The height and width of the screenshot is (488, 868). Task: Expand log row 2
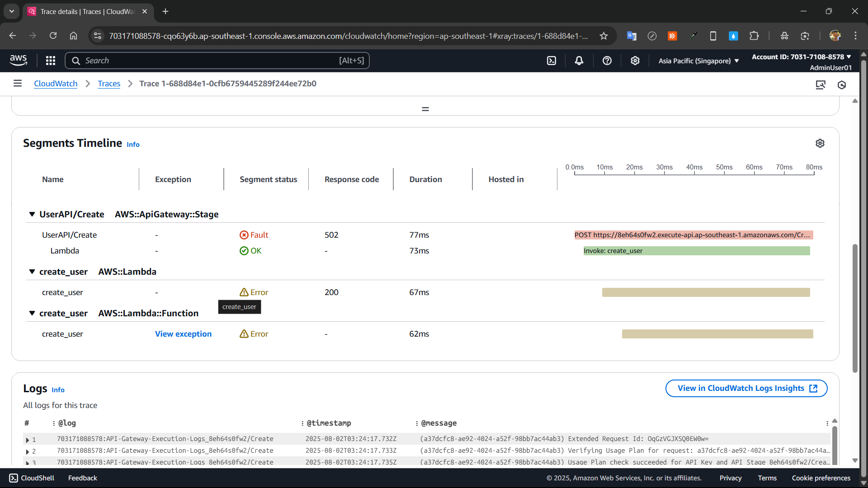coord(28,451)
